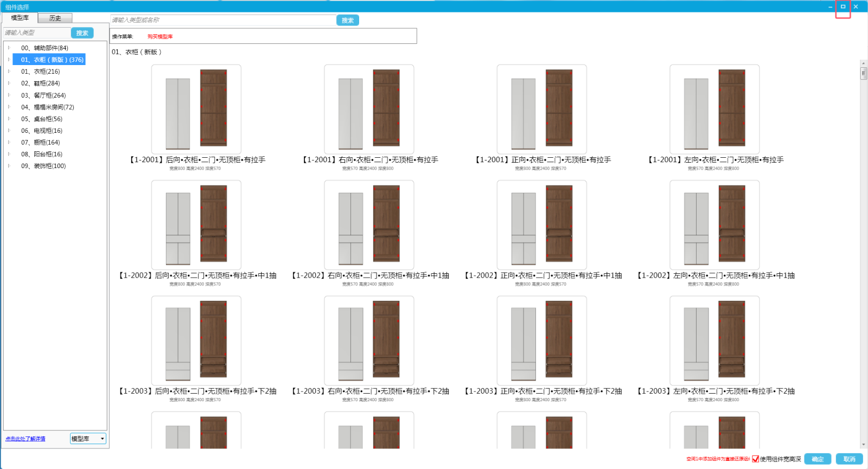Confirm selection with 确定 button

818,459
